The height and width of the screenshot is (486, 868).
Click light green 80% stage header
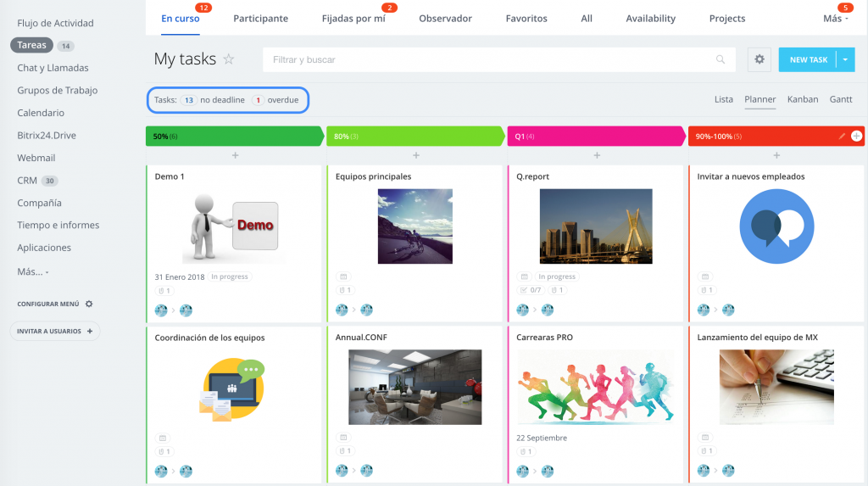415,137
